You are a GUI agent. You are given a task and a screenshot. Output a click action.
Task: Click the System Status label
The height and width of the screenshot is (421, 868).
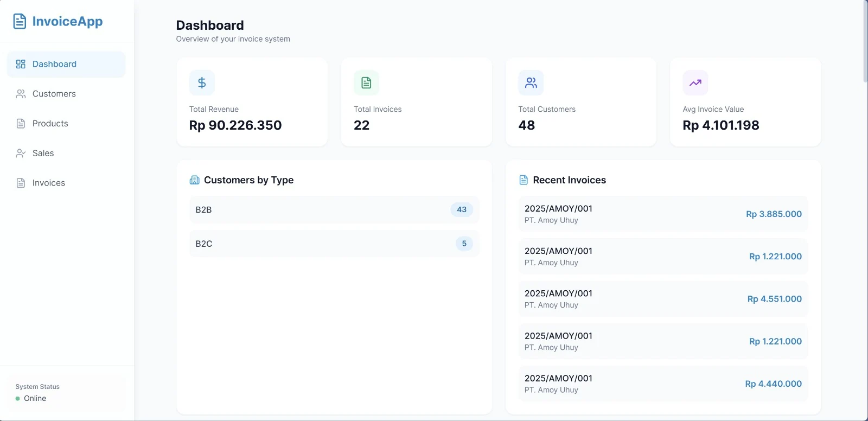coord(37,387)
